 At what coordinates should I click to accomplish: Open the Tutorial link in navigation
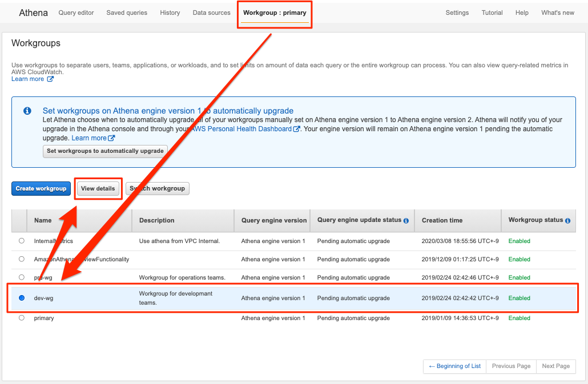pyautogui.click(x=492, y=13)
